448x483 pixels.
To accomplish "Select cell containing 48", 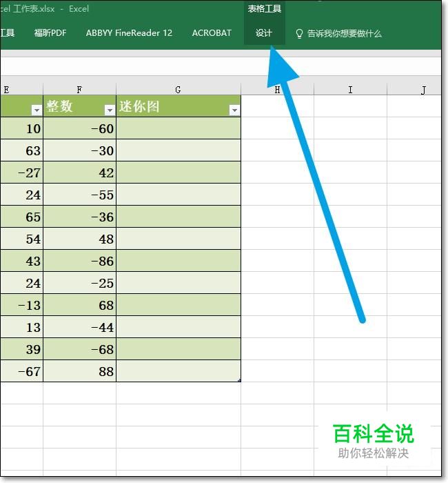I will click(x=79, y=239).
